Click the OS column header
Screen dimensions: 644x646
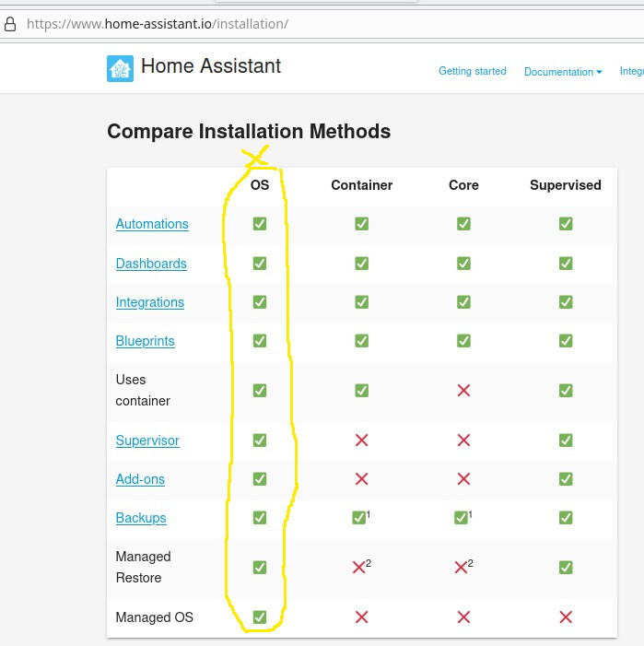pyautogui.click(x=260, y=185)
